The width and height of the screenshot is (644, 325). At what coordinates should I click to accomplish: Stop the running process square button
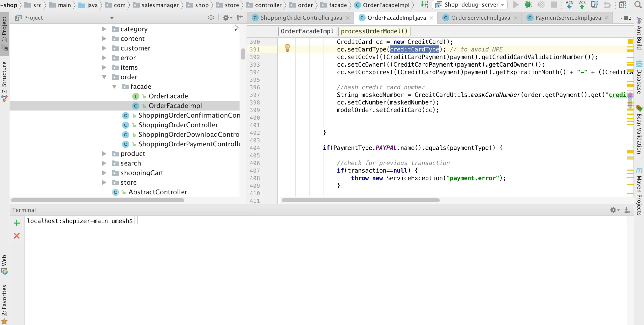coord(554,5)
